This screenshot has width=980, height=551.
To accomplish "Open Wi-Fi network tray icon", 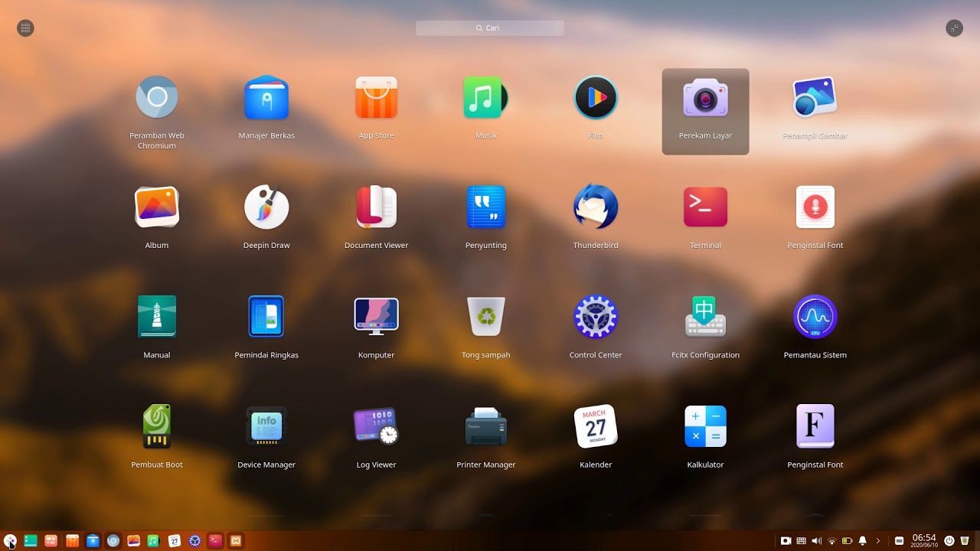I will 831,541.
